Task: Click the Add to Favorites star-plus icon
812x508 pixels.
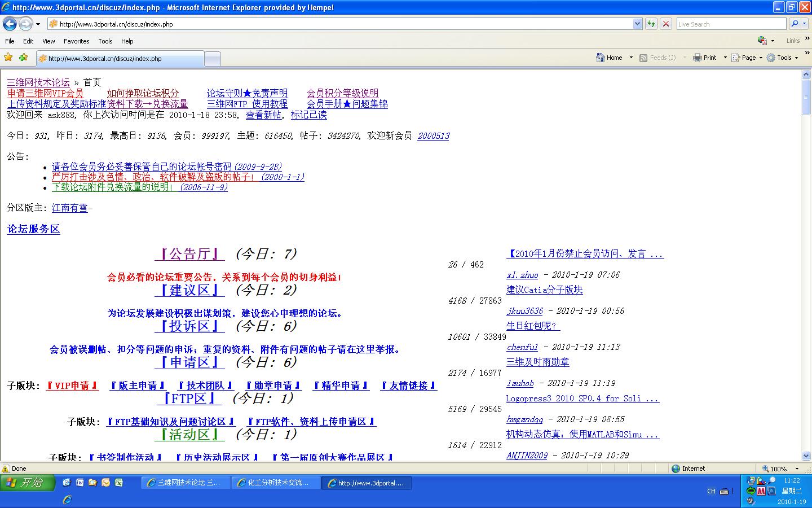Action: [23, 58]
